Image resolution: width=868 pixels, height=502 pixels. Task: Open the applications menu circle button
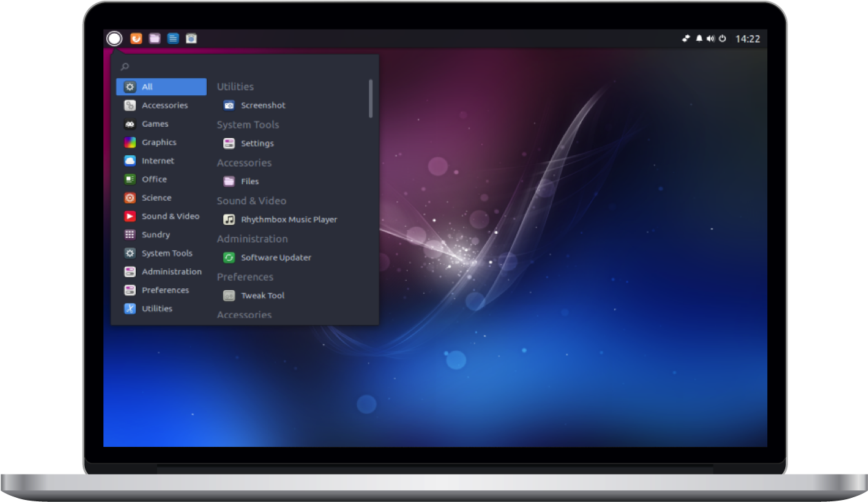pos(114,38)
